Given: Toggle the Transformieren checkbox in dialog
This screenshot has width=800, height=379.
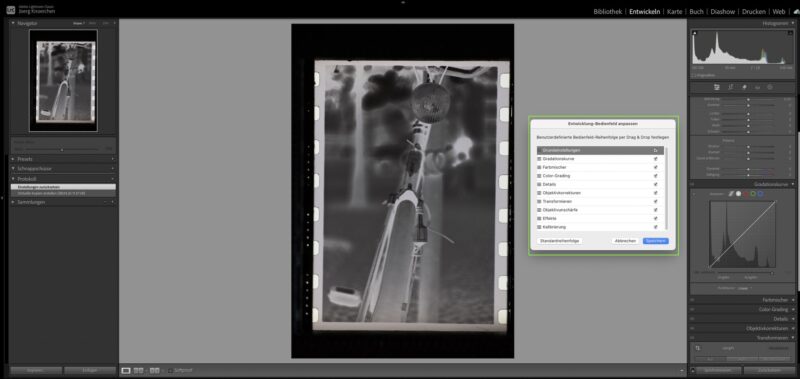Looking at the screenshot, I should (x=655, y=201).
